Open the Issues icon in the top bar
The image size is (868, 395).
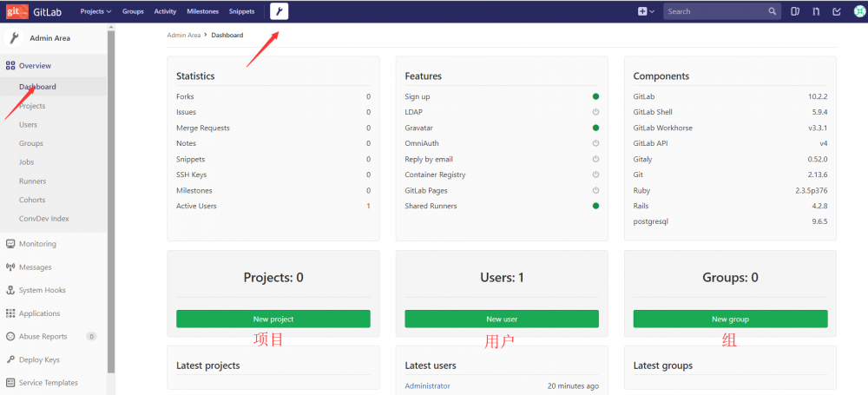coord(795,11)
